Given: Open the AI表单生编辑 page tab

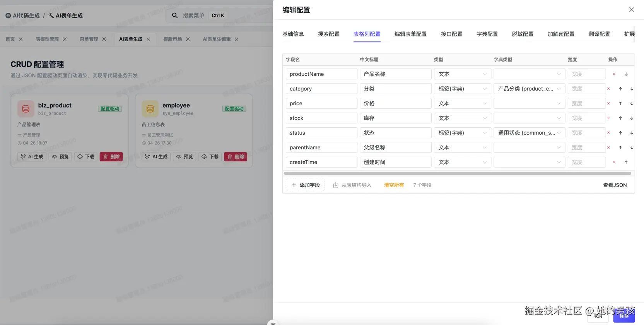Looking at the screenshot, I should 217,39.
